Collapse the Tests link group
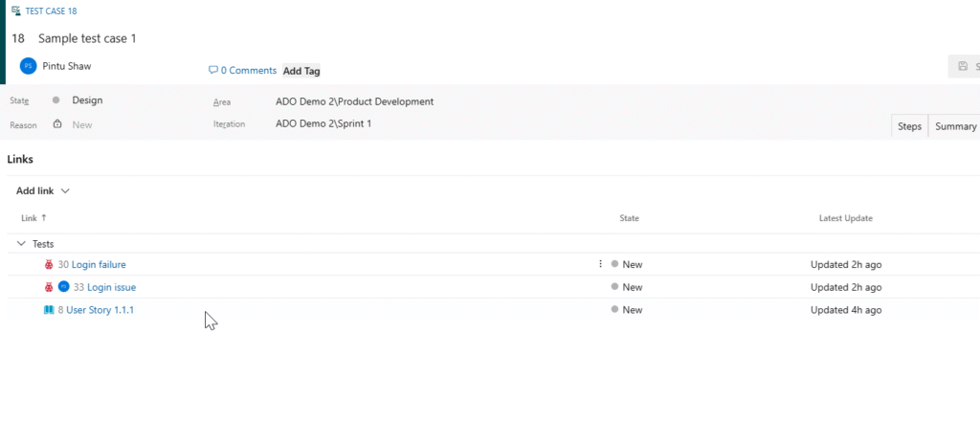 click(x=21, y=244)
